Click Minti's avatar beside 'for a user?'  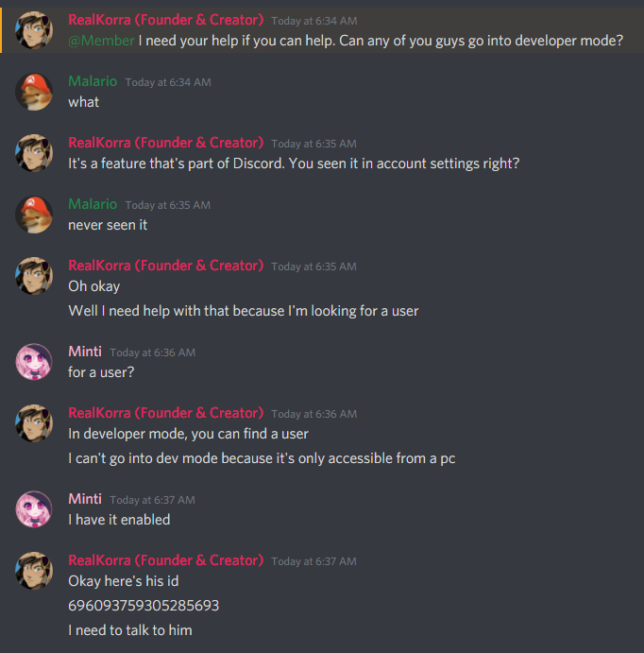34,362
